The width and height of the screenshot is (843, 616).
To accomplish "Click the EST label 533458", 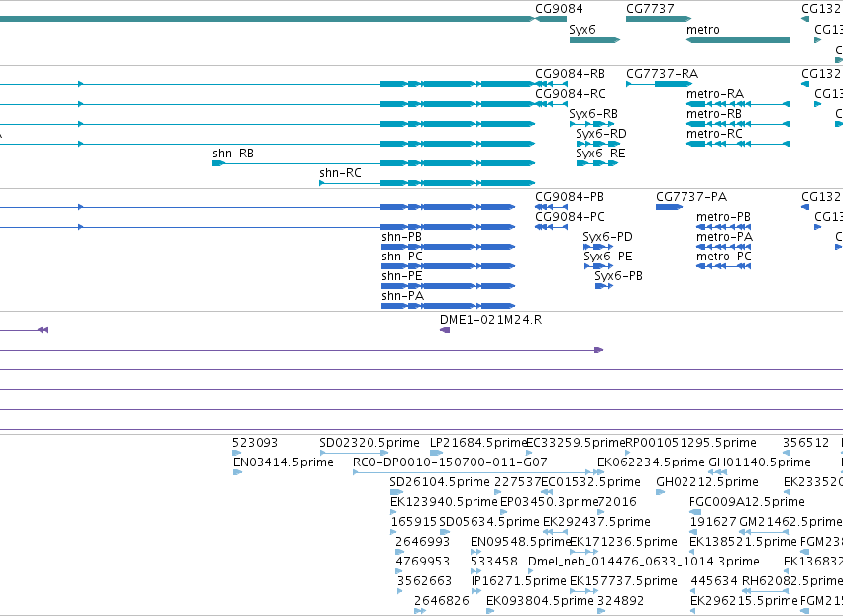I will click(x=494, y=563).
